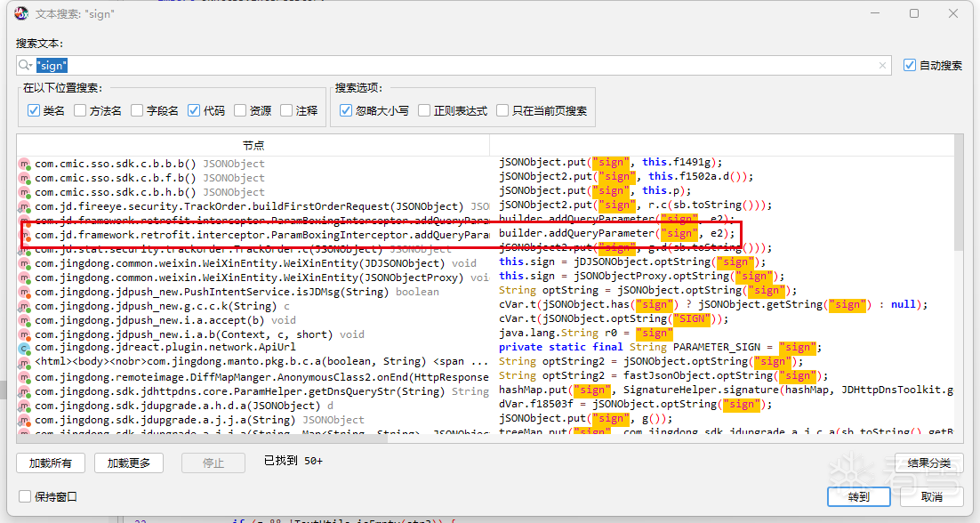Click the 节点 column header
980x523 pixels.
click(253, 145)
